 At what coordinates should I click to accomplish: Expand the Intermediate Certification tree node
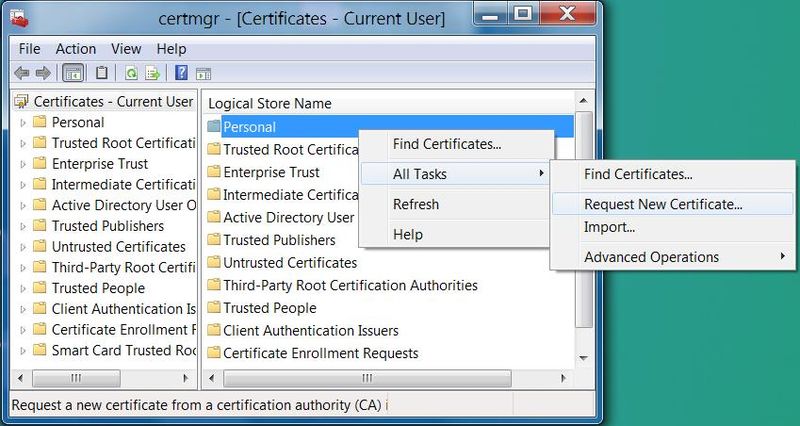(x=23, y=185)
